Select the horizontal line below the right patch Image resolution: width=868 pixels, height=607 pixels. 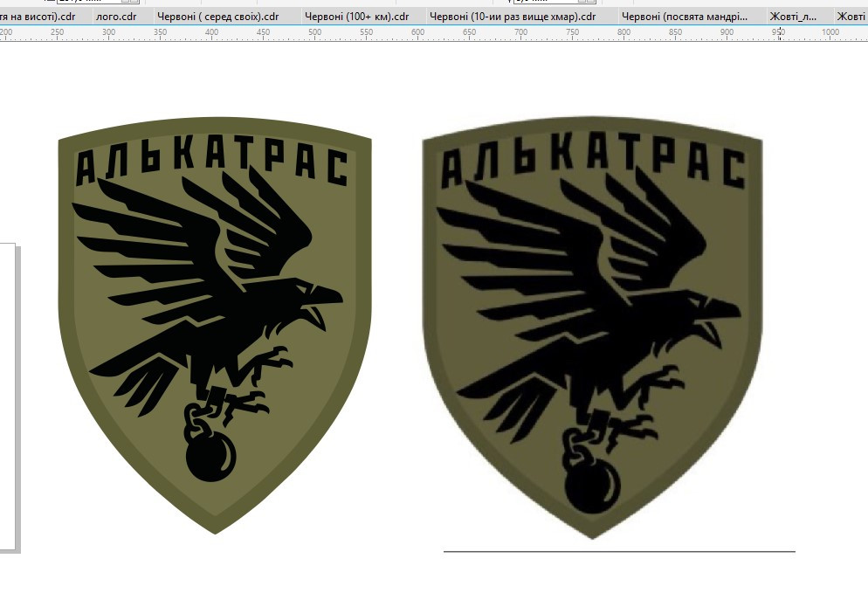(x=619, y=552)
